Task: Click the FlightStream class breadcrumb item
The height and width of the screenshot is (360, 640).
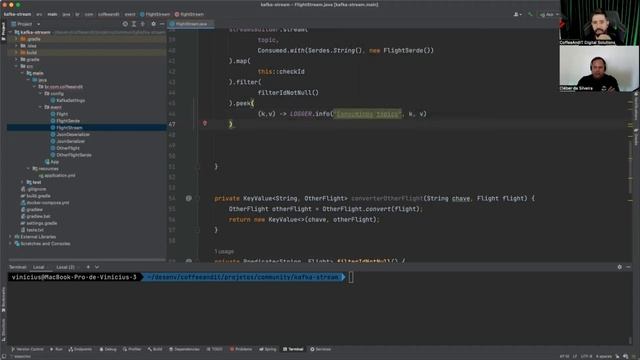Action: point(155,14)
